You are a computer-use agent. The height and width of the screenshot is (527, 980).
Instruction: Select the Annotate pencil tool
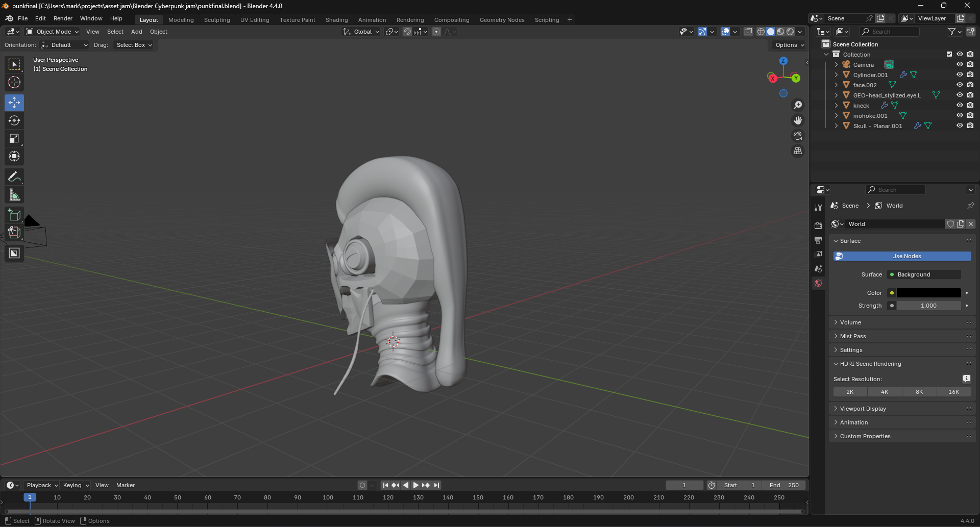pyautogui.click(x=14, y=177)
